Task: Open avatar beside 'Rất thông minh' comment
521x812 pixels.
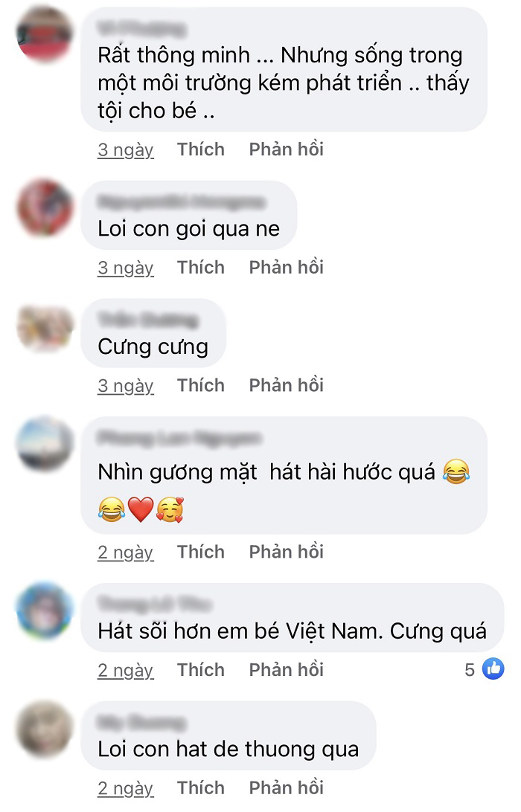Action: pyautogui.click(x=45, y=35)
